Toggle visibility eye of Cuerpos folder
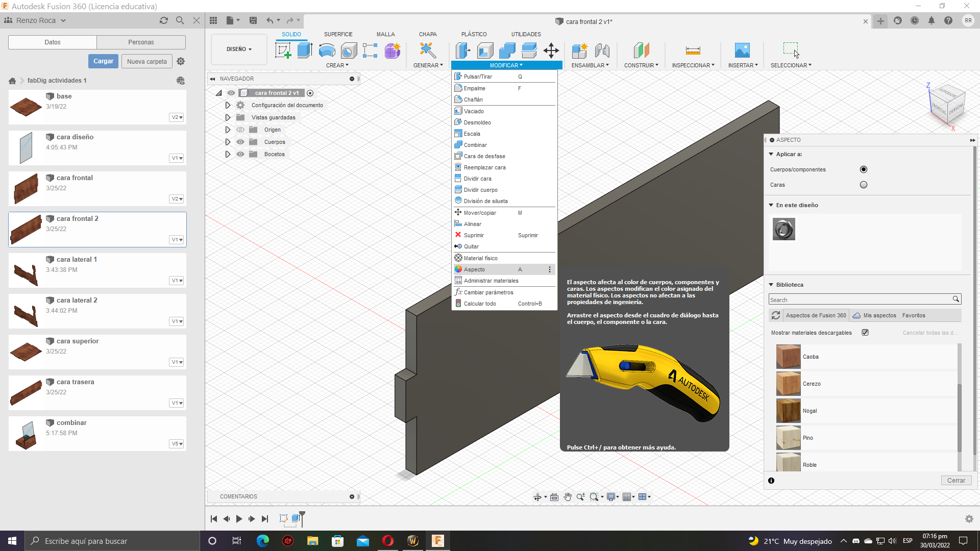The height and width of the screenshot is (551, 980). [240, 142]
